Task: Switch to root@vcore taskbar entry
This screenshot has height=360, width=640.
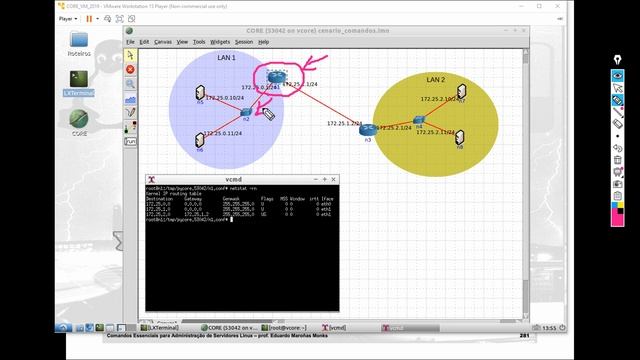Action: [x=284, y=328]
